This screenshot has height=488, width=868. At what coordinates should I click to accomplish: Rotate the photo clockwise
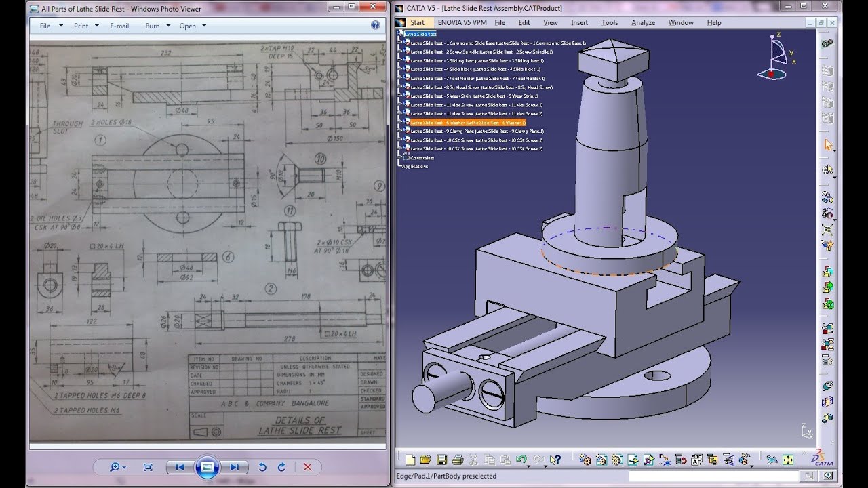pyautogui.click(x=281, y=467)
